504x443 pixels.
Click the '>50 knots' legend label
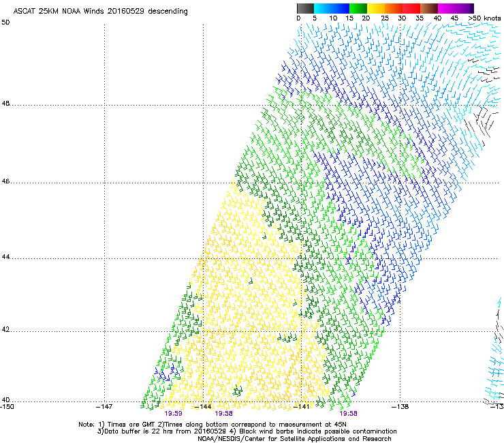484,18
